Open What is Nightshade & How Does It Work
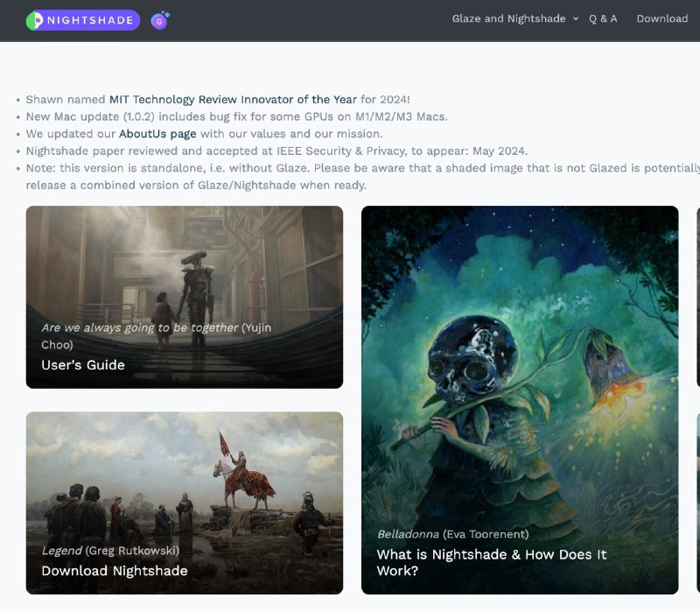The width and height of the screenshot is (700, 612). point(491,562)
